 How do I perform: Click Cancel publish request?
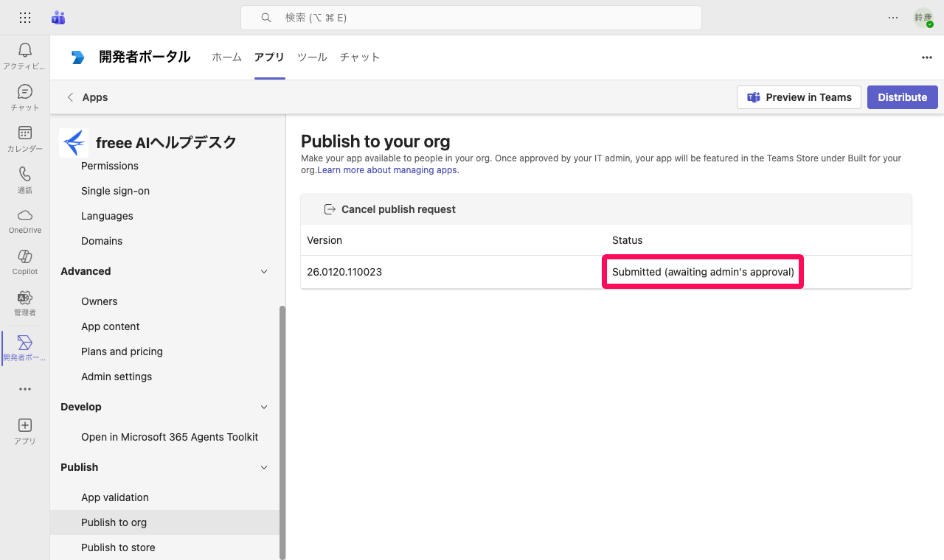(x=390, y=209)
